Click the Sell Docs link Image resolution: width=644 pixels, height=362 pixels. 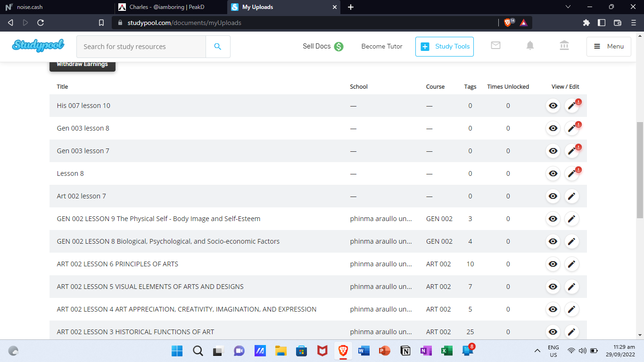[323, 46]
